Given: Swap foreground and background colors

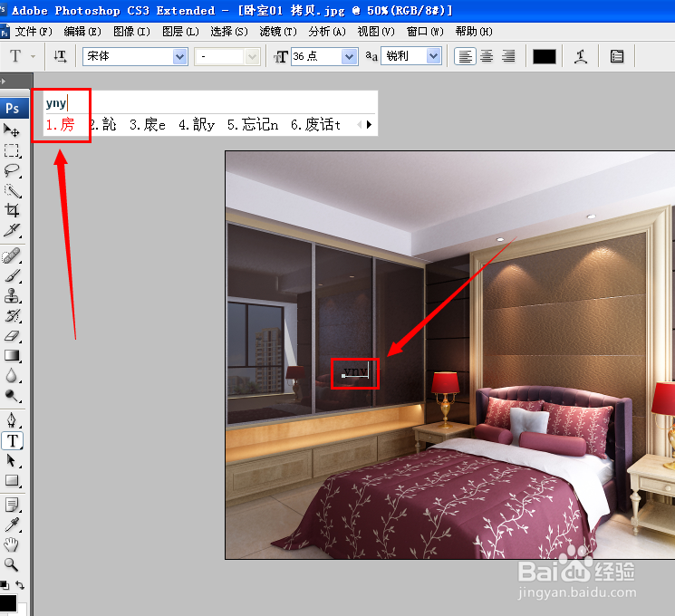Looking at the screenshot, I should pos(20,585).
